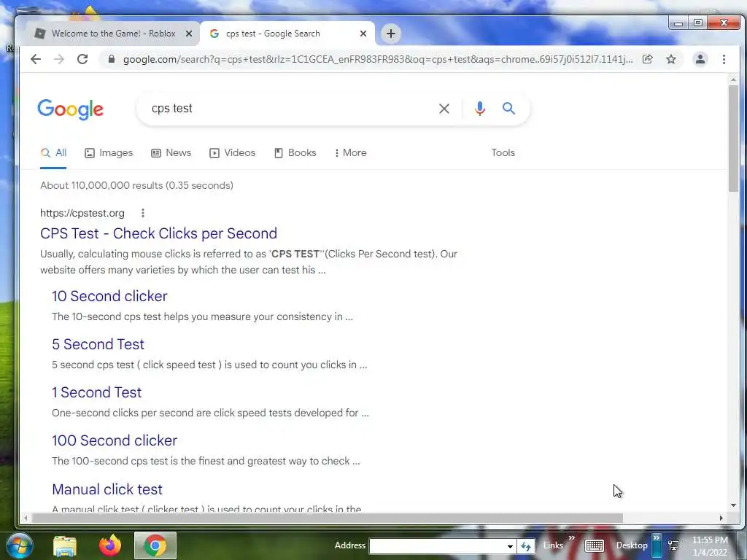Click the Go arrows beside Address bar
Image resolution: width=747 pixels, height=560 pixels.
tap(526, 546)
